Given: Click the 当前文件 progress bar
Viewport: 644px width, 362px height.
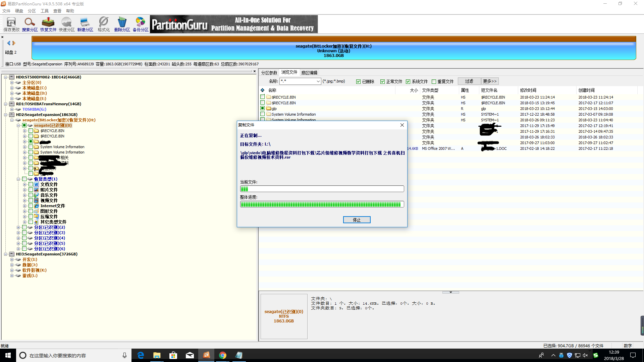Looking at the screenshot, I should pos(322,189).
